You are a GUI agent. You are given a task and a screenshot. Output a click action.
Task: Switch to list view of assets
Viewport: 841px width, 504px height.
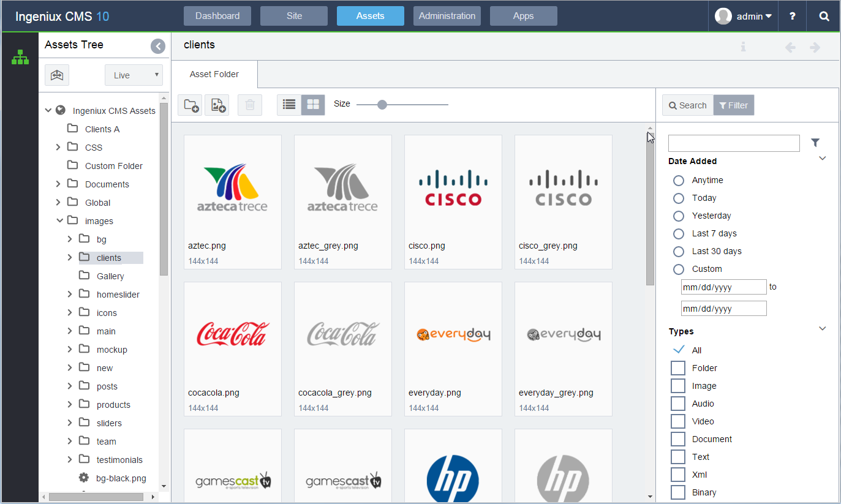tap(289, 104)
